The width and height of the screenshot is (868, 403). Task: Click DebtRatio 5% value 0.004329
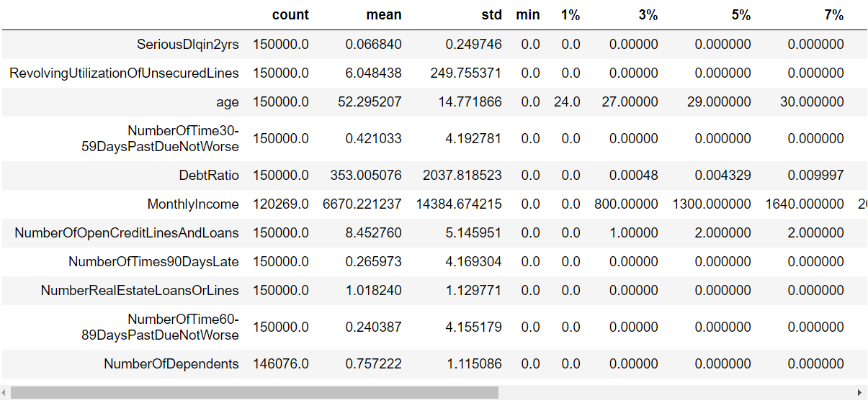tap(723, 175)
